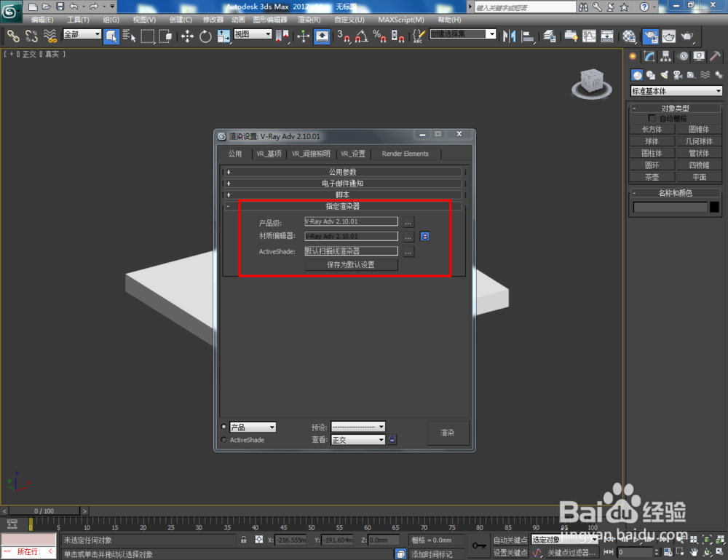Expand the 公用参数 rollout
The height and width of the screenshot is (560, 728).
(343, 172)
